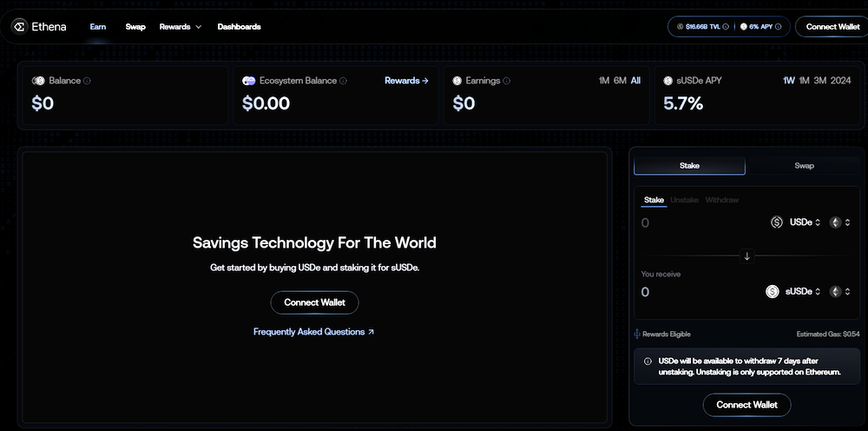
Task: Click the You receive amount field
Action: tap(700, 292)
